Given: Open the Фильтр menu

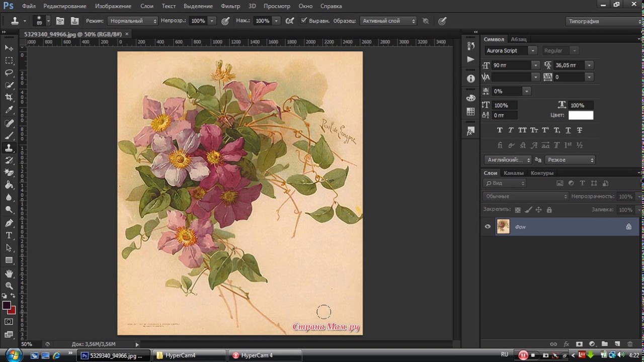Looking at the screenshot, I should 230,6.
